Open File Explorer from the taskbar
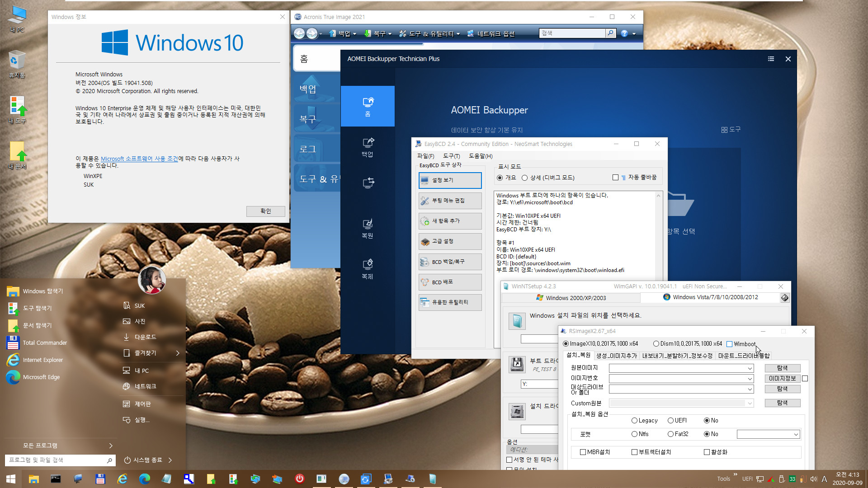 click(x=33, y=479)
